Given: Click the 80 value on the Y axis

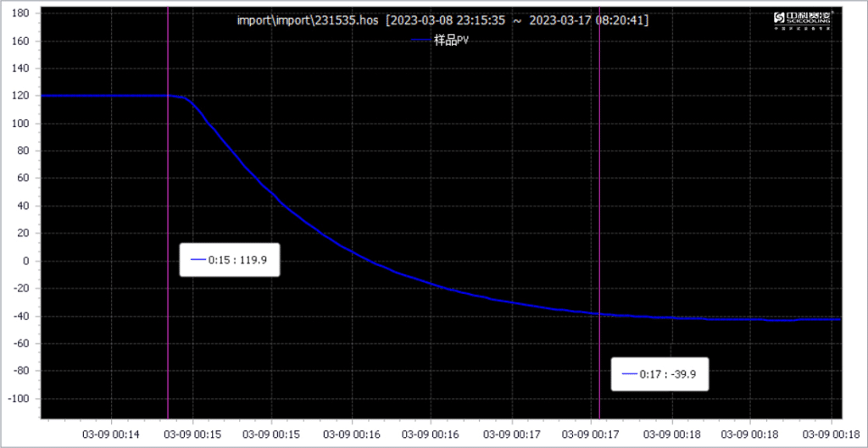Looking at the screenshot, I should 23,151.
